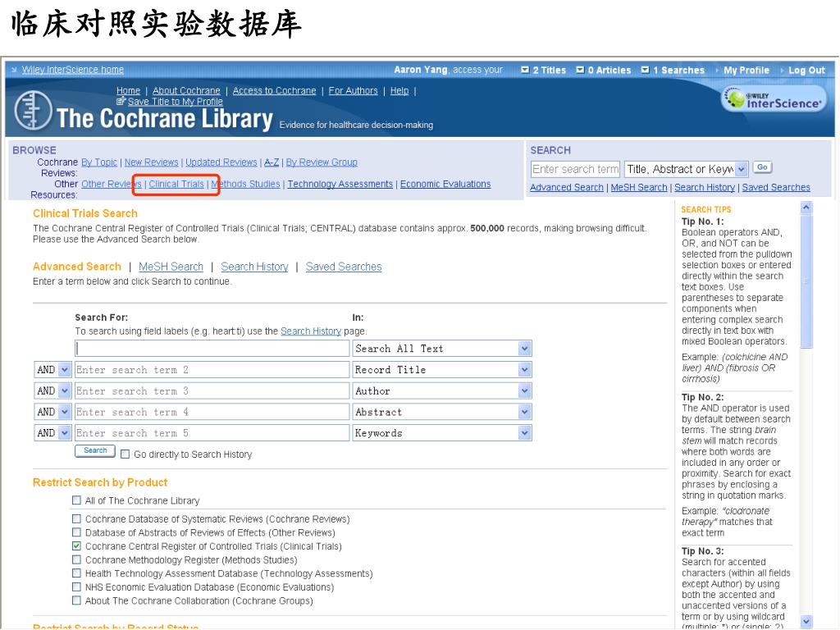Click the search tips scrollbar down arrow
The image size is (840, 630).
coord(806,622)
